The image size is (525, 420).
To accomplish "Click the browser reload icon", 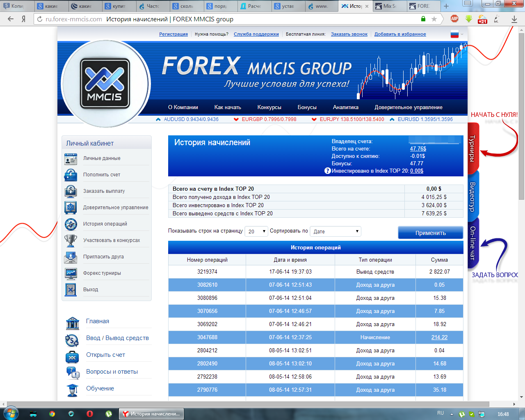I will click(x=40, y=19).
